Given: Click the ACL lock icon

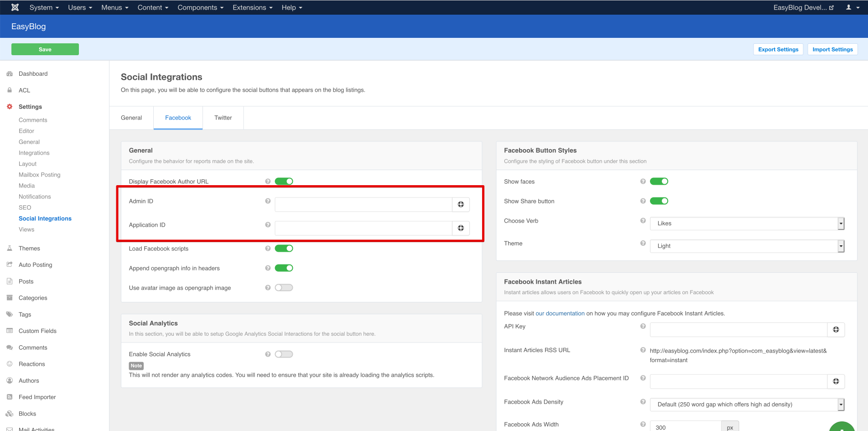Looking at the screenshot, I should pos(10,90).
